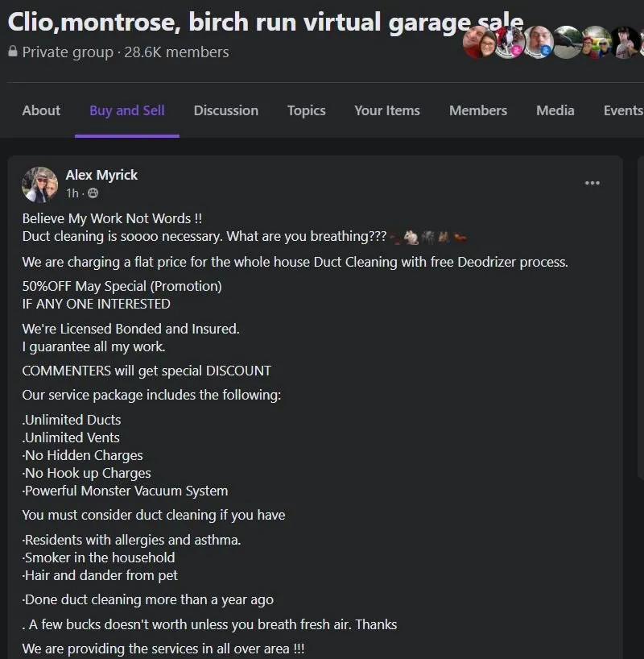This screenshot has height=659, width=644.
Task: View the Members tab
Action: (x=478, y=110)
